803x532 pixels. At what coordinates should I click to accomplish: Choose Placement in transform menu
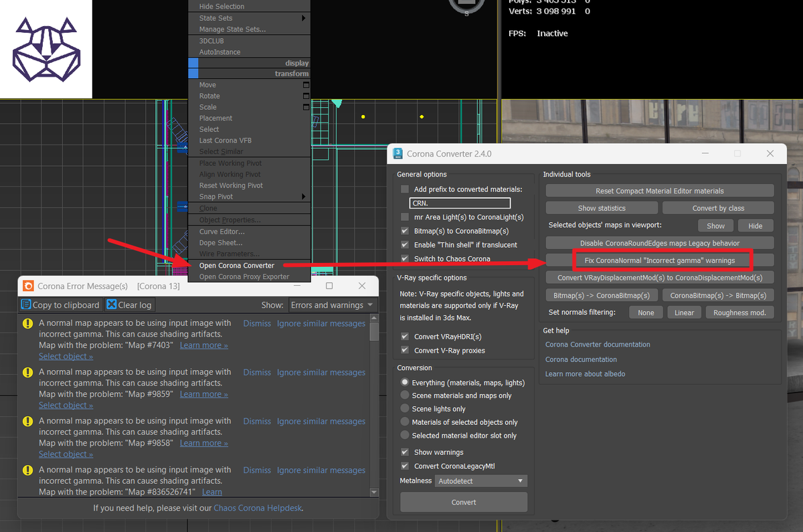click(x=215, y=118)
